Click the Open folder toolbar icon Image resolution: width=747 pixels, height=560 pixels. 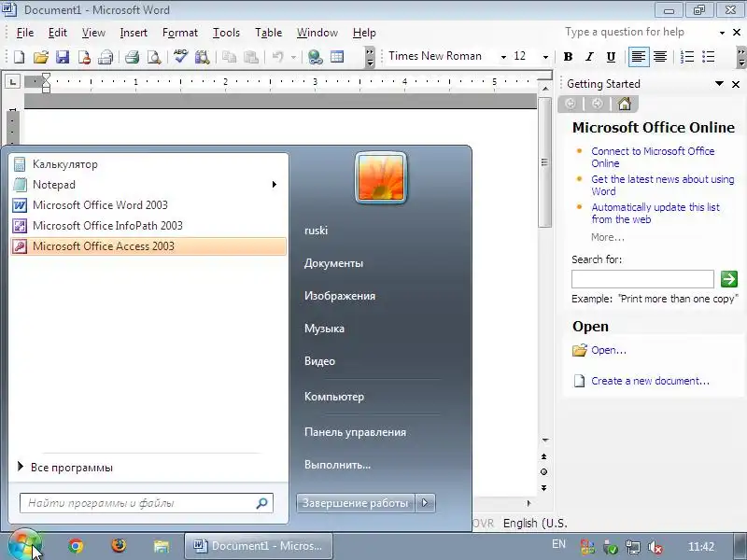(x=41, y=57)
